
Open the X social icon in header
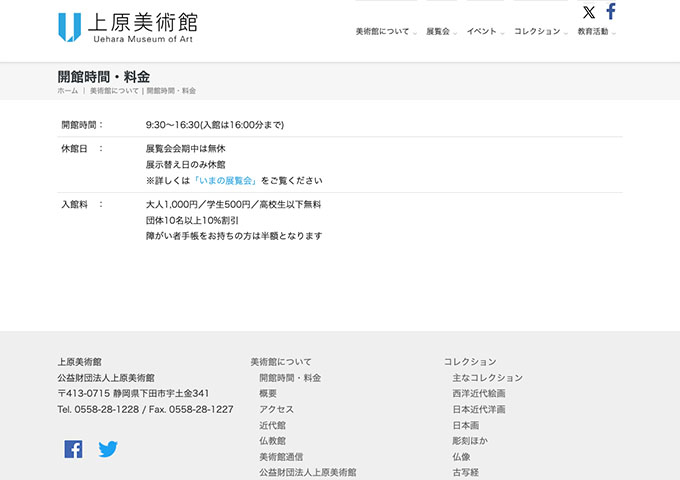pyautogui.click(x=589, y=12)
